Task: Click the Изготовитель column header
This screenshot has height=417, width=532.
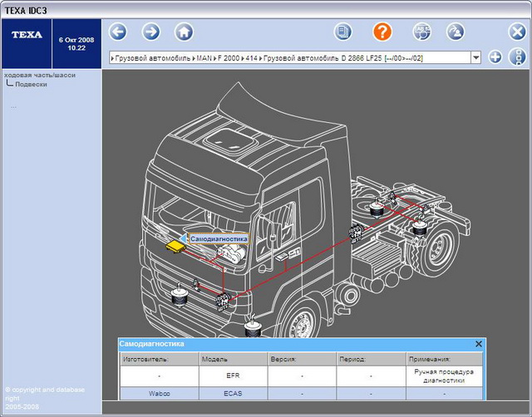Action: tap(160, 359)
